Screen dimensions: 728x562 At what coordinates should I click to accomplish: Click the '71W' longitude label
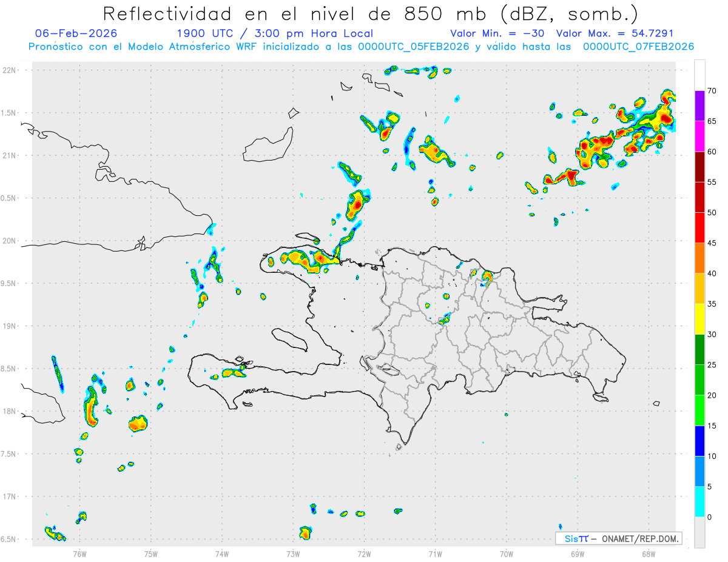click(435, 554)
